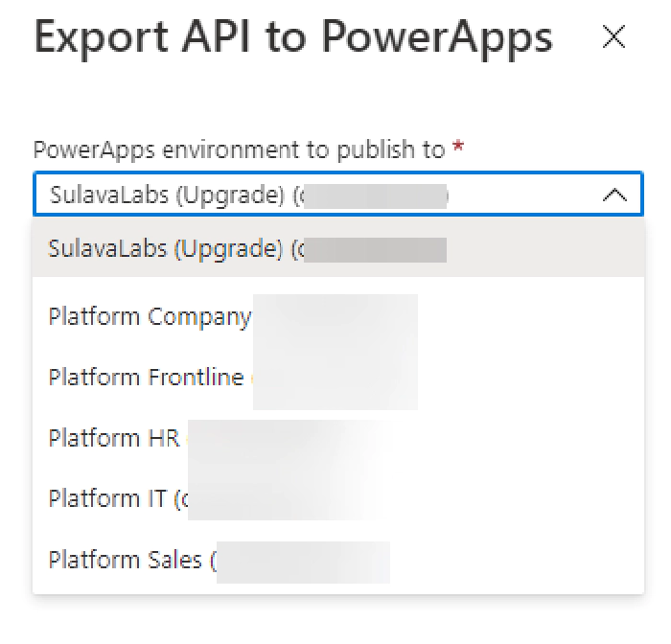Click the blurred area right of Platform IT

click(288, 498)
